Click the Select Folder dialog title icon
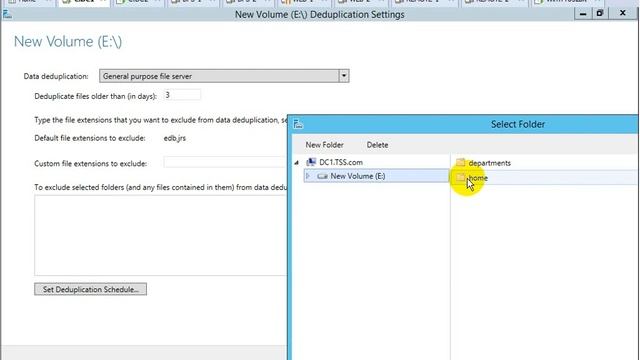 pyautogui.click(x=298, y=124)
